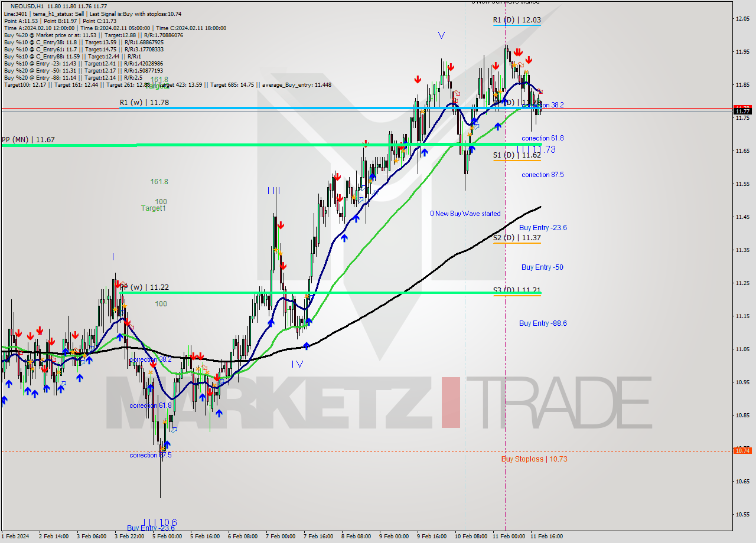This screenshot has width=756, height=543.
Task: Click the R1 (w) | 11.78 label
Action: click(144, 103)
